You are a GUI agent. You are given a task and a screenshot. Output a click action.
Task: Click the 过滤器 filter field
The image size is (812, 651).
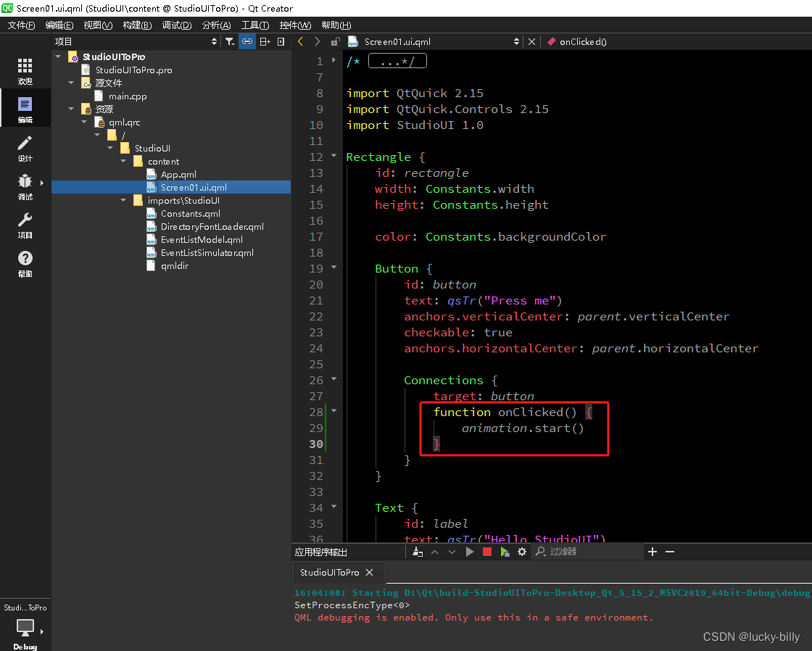click(x=588, y=552)
